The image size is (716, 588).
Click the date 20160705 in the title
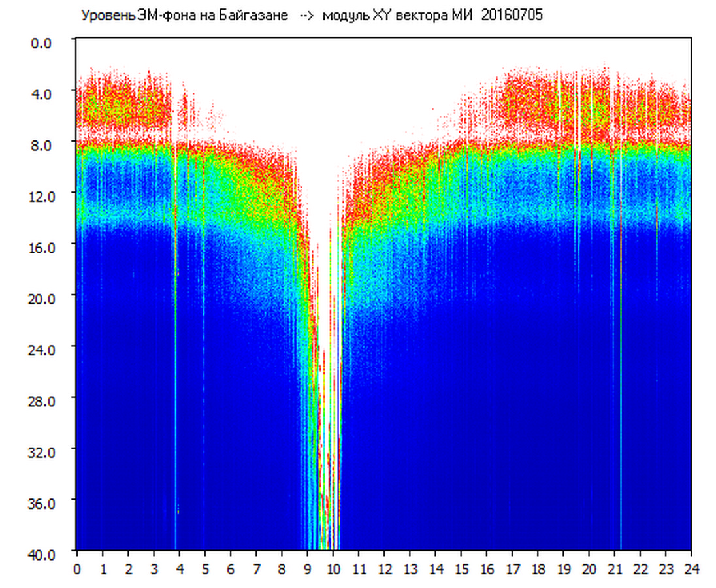(512, 16)
